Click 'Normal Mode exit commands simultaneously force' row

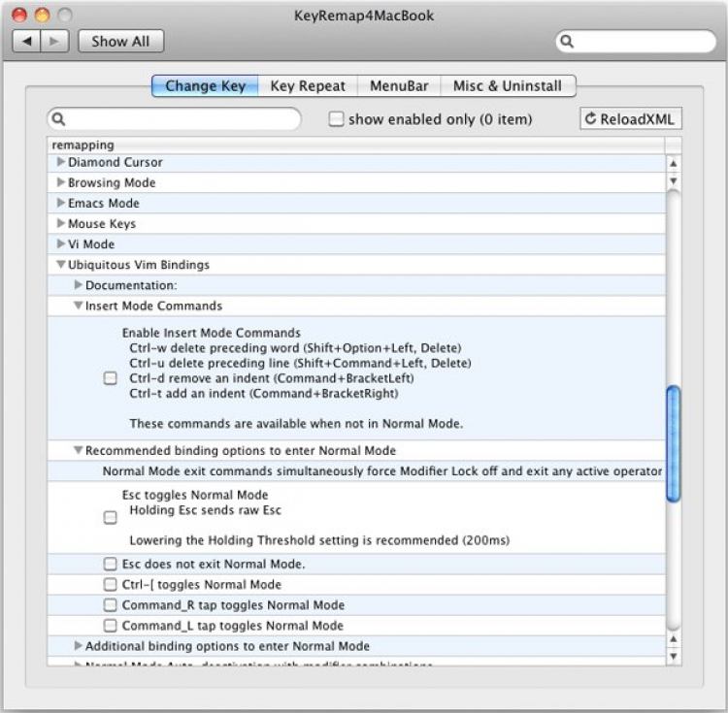click(x=356, y=470)
